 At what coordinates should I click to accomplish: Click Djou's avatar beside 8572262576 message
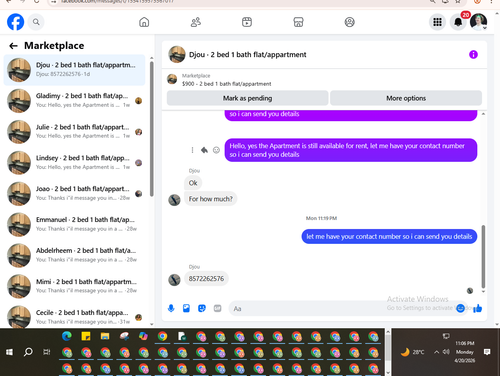click(x=174, y=280)
